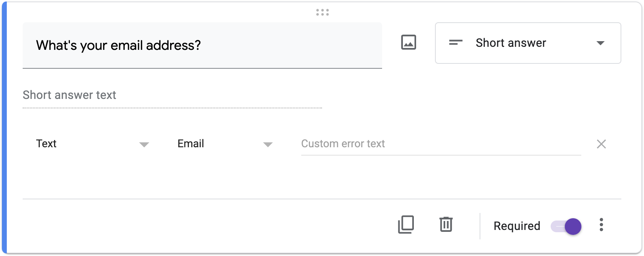Click the question title field

(202, 45)
